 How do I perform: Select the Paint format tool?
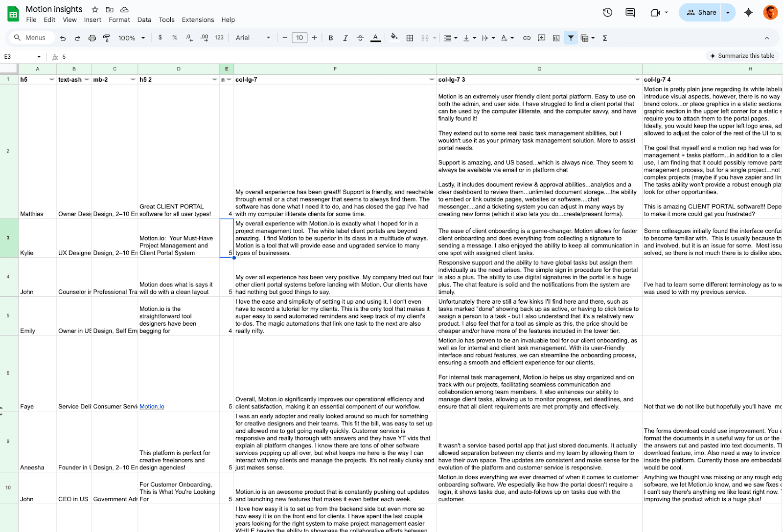point(107,38)
